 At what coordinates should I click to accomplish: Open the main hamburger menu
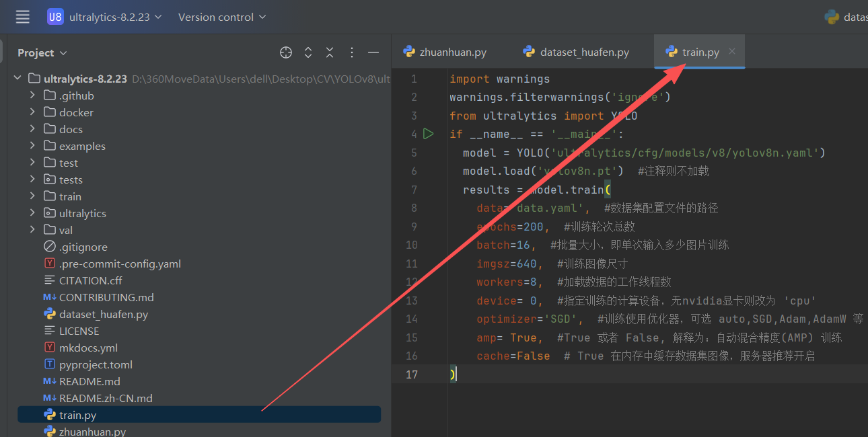pyautogui.click(x=23, y=17)
